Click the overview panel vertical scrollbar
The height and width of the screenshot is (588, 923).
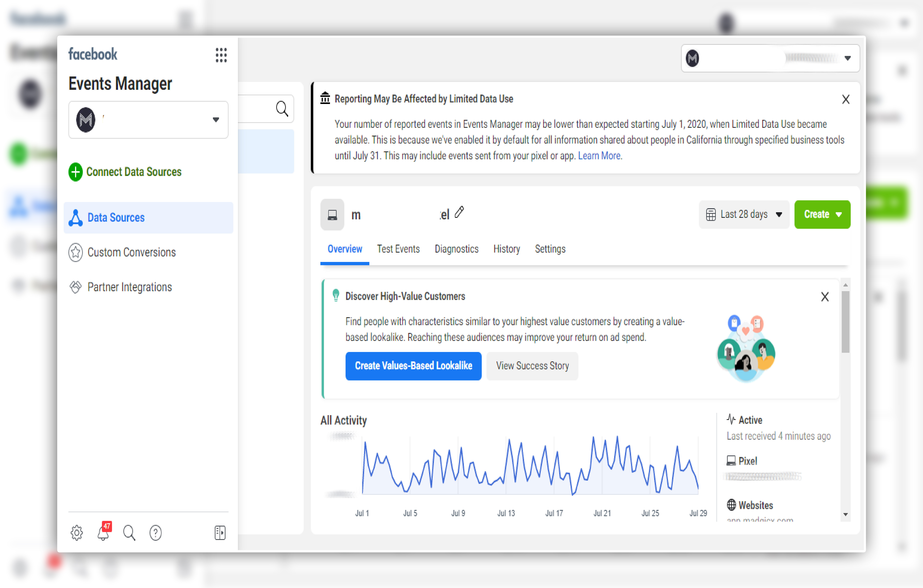(x=845, y=322)
